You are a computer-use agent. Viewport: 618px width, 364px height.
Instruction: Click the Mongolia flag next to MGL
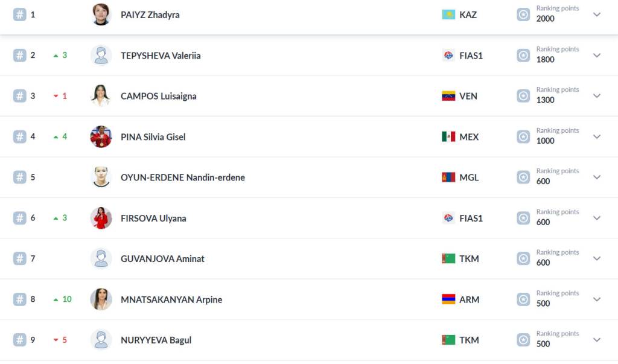pyautogui.click(x=448, y=177)
